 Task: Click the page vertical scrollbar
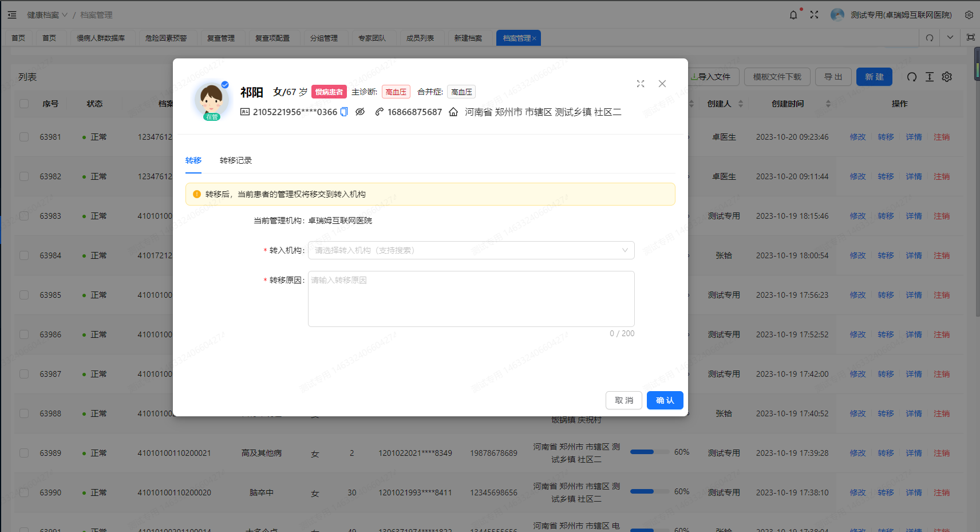pyautogui.click(x=977, y=183)
